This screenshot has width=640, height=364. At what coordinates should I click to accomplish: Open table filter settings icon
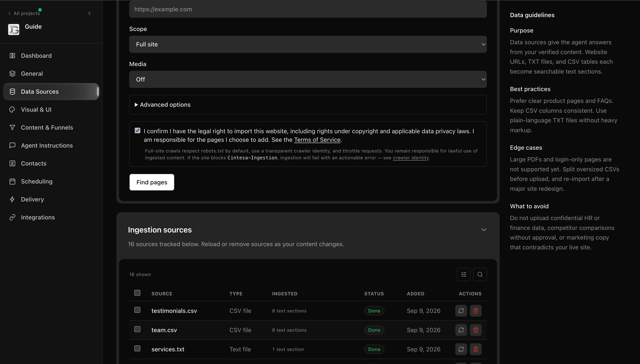[x=464, y=275]
